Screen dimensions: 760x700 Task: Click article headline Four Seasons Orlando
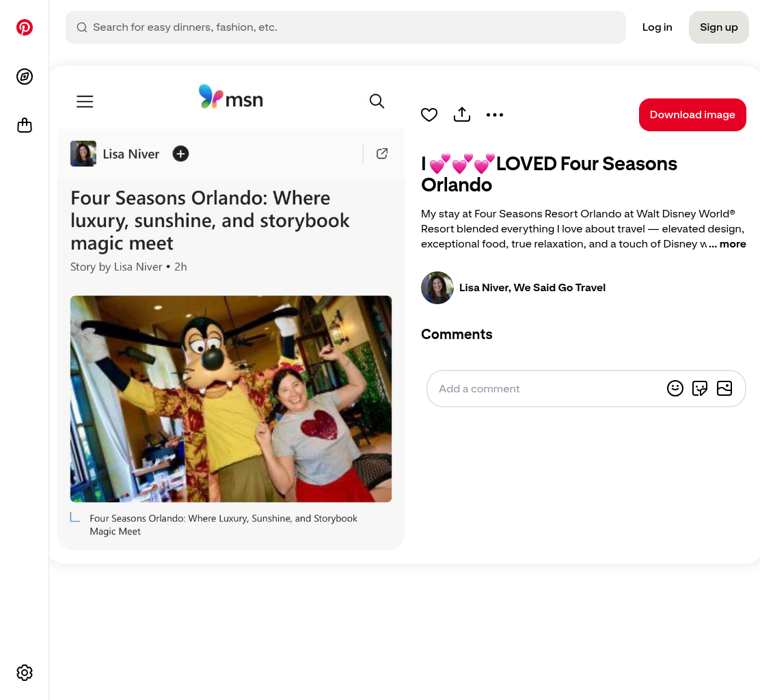(x=210, y=221)
